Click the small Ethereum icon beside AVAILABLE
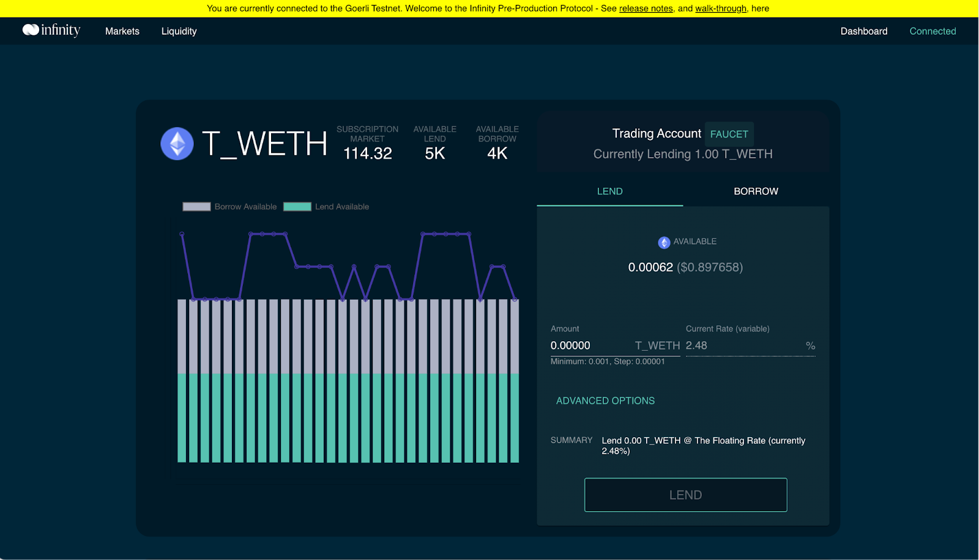The height and width of the screenshot is (560, 979). click(664, 243)
